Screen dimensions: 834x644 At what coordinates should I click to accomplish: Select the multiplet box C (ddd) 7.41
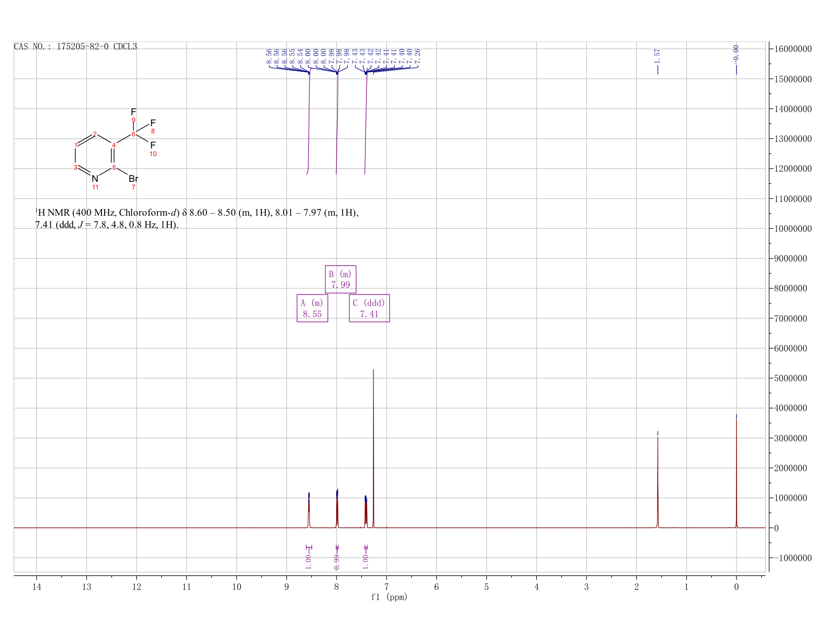[x=369, y=308]
